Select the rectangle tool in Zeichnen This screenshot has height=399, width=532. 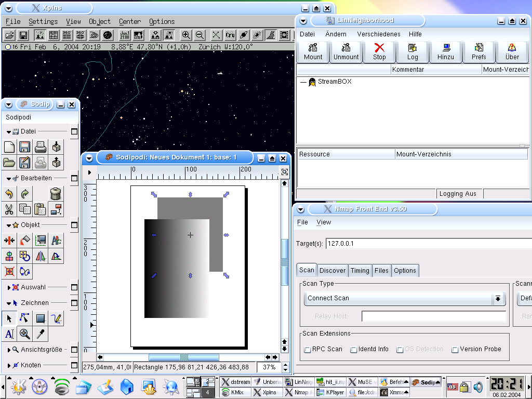click(41, 318)
